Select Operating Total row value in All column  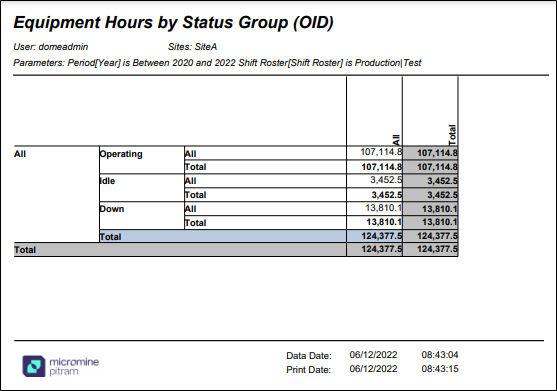pos(382,167)
